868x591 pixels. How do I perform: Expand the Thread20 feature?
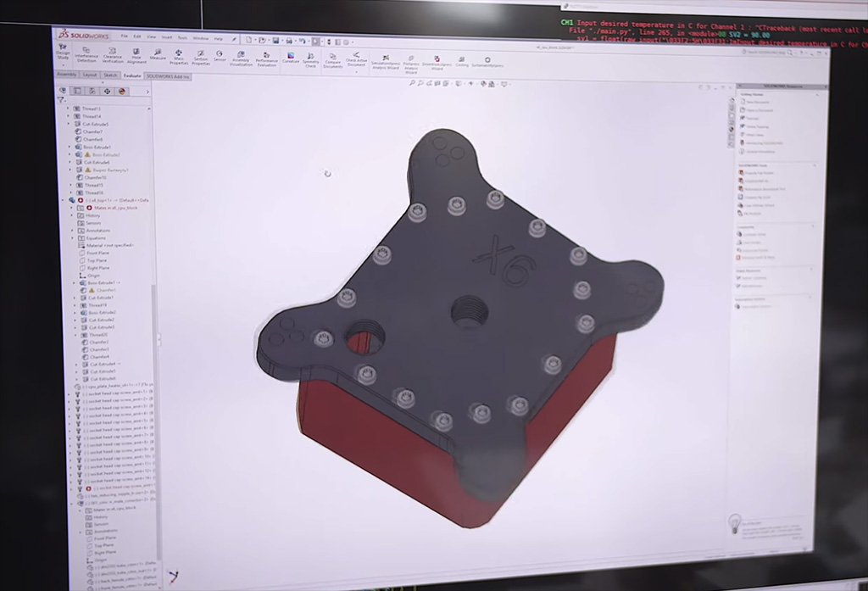75,335
